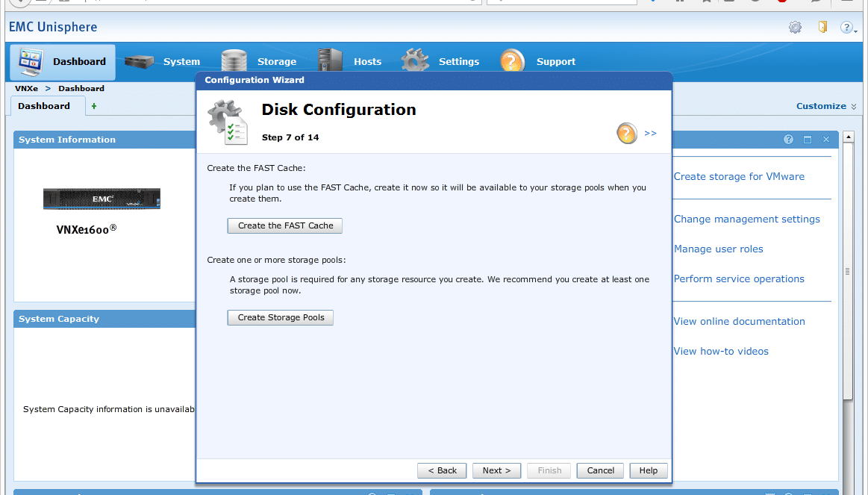The width and height of the screenshot is (868, 495).
Task: Open the Settings navigation item
Action: (x=440, y=61)
